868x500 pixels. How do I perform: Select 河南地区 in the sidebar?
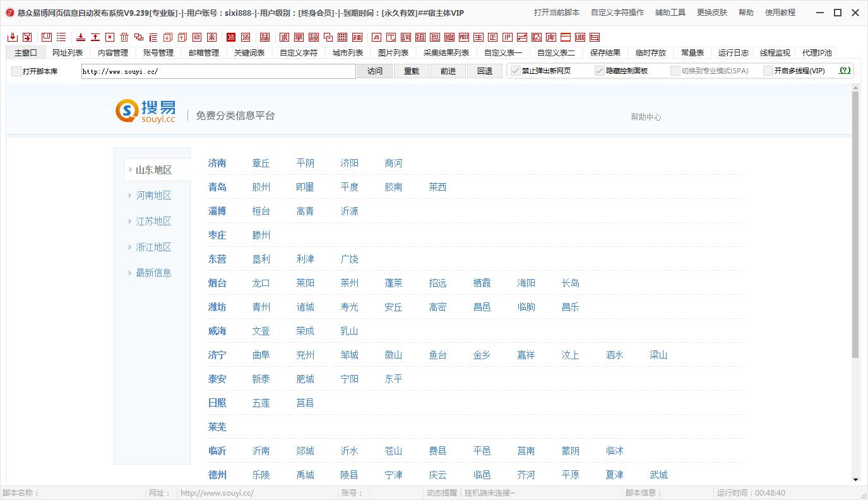point(153,196)
